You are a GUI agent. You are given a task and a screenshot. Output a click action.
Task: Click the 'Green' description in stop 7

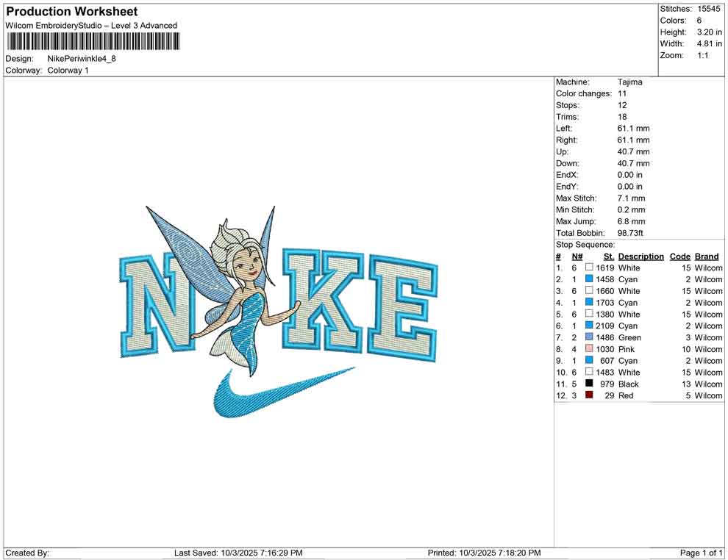point(629,337)
